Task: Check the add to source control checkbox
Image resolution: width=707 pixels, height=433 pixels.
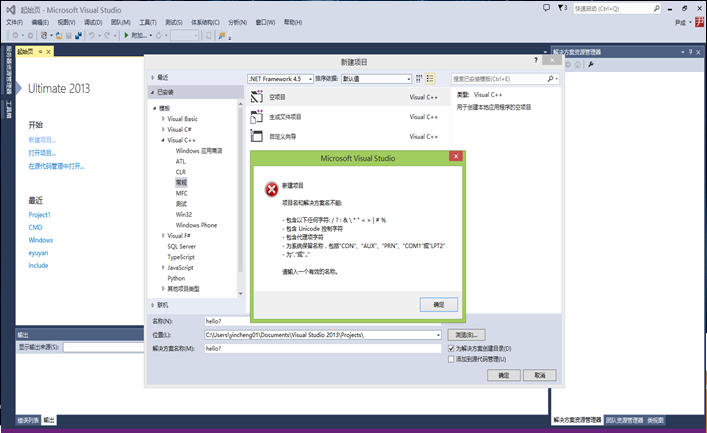Action: (451, 359)
